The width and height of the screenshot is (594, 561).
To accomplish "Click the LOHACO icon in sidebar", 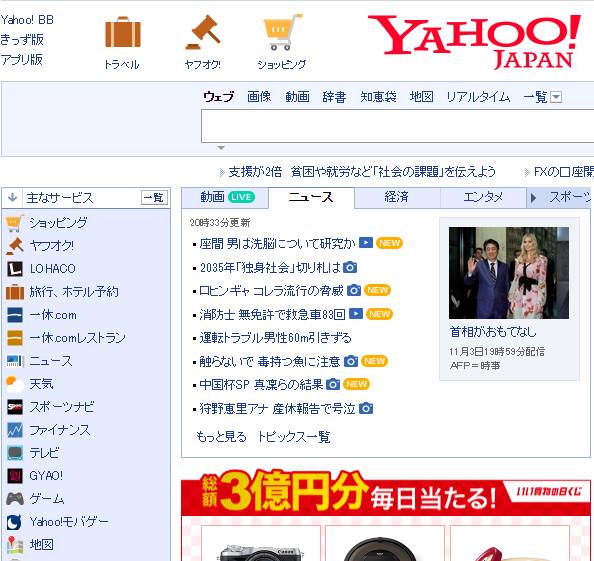I will [15, 269].
